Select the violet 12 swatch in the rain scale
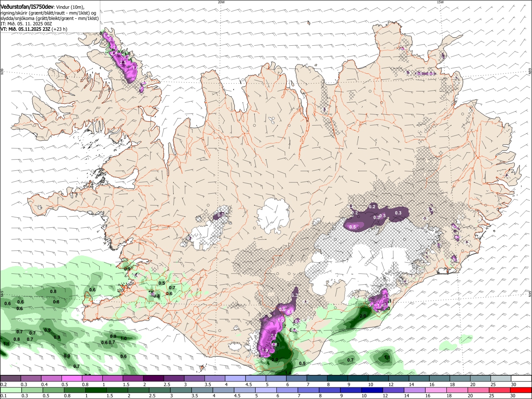Screen dimensions: 532x399 click(x=394, y=390)
